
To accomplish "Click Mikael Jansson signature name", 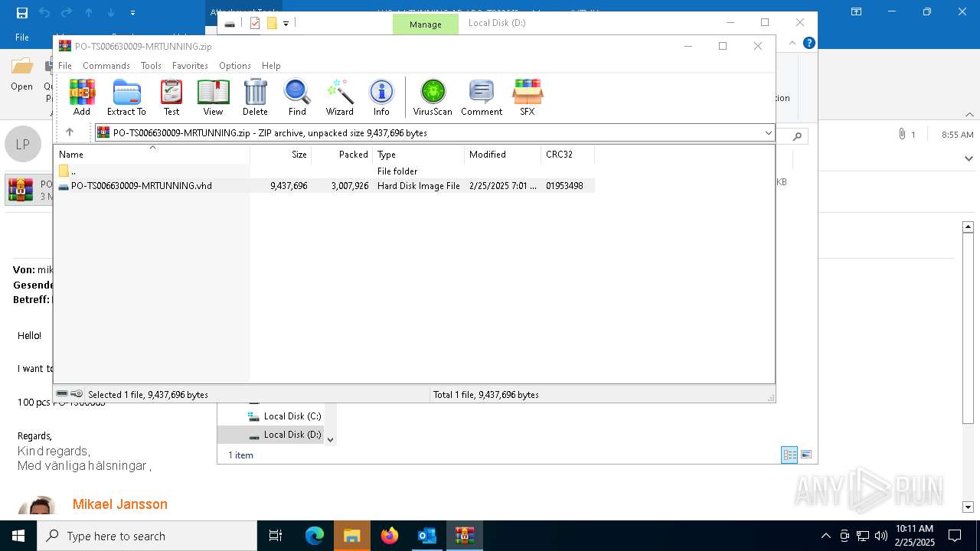I will pyautogui.click(x=120, y=504).
